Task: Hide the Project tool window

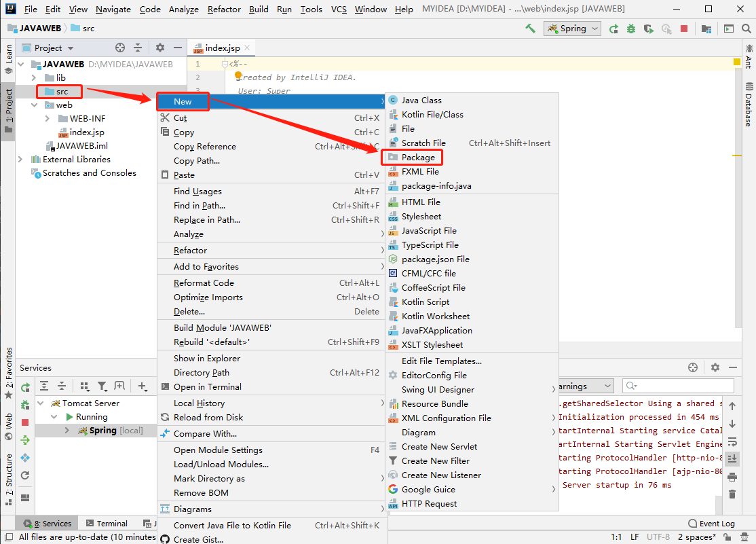Action: [177, 48]
